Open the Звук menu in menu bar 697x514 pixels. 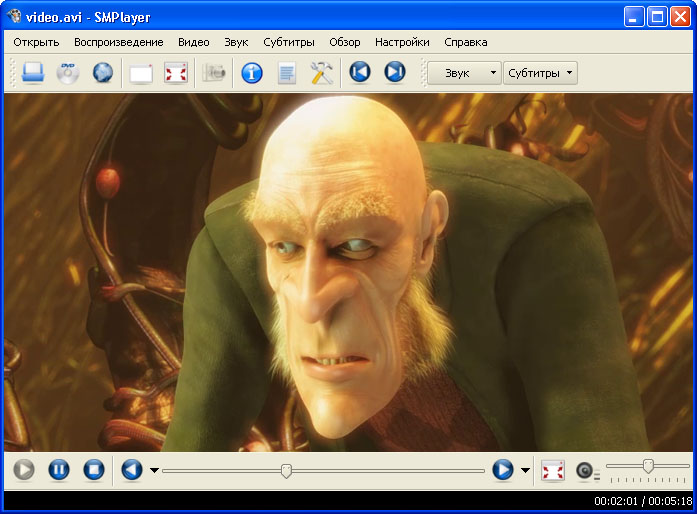point(236,42)
